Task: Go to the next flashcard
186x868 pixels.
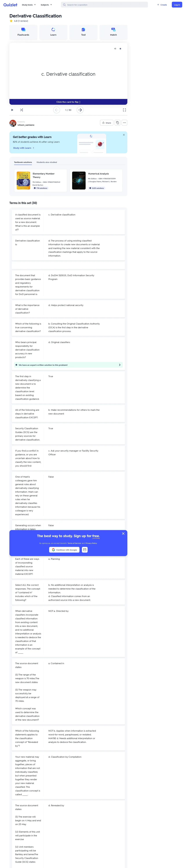Action: pyautogui.click(x=80, y=110)
